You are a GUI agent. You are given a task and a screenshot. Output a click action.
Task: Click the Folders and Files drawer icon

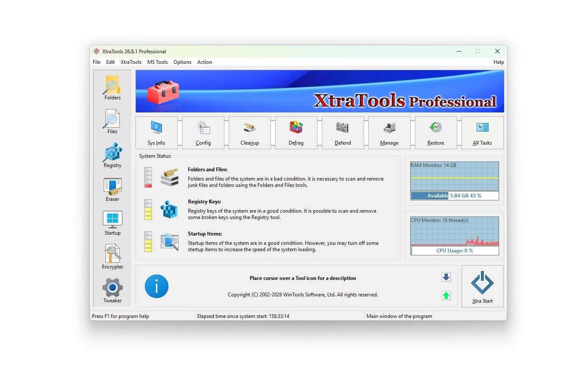click(169, 178)
